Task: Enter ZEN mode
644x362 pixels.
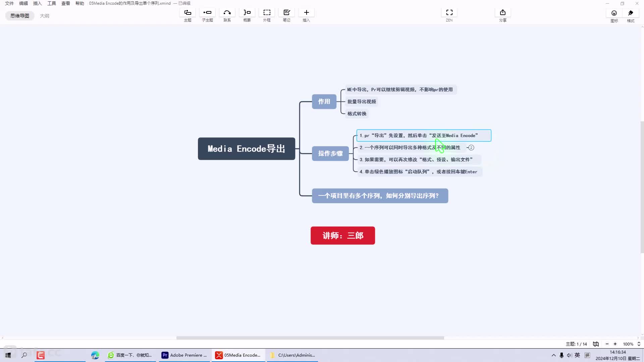Action: [x=449, y=15]
